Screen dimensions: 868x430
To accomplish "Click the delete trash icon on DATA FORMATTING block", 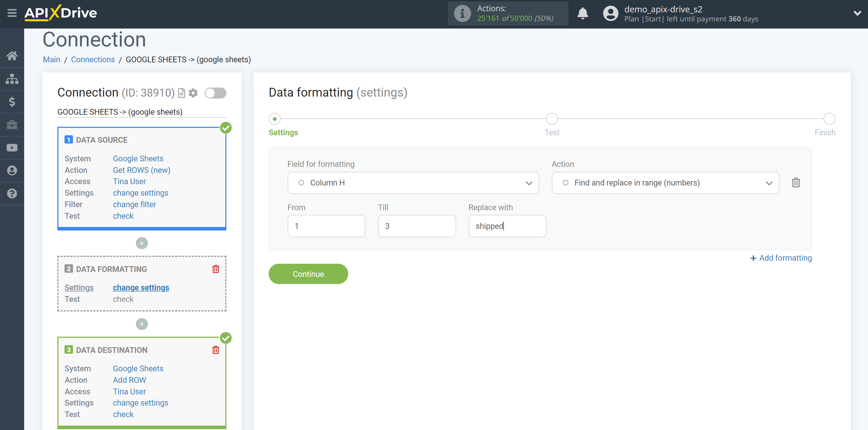I will 216,269.
